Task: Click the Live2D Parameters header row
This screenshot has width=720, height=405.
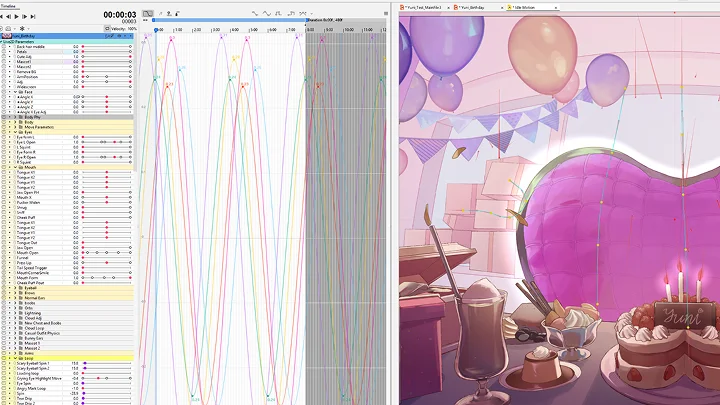Action: 40,41
